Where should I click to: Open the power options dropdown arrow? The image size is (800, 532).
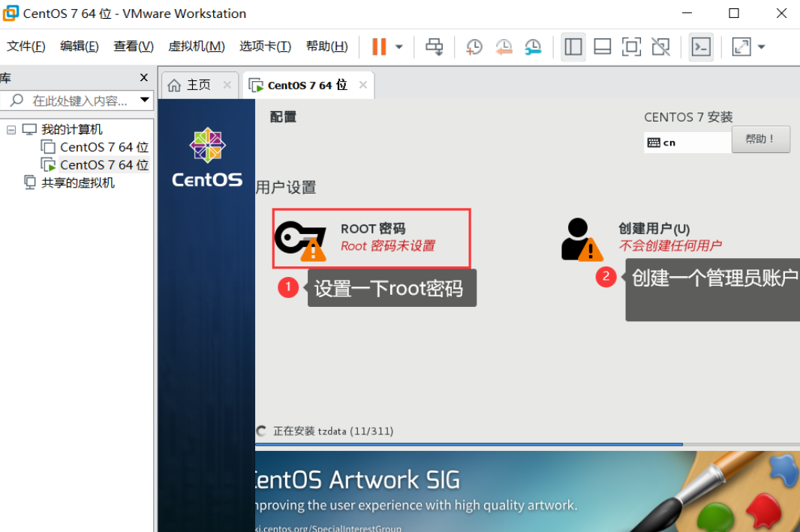[399, 47]
